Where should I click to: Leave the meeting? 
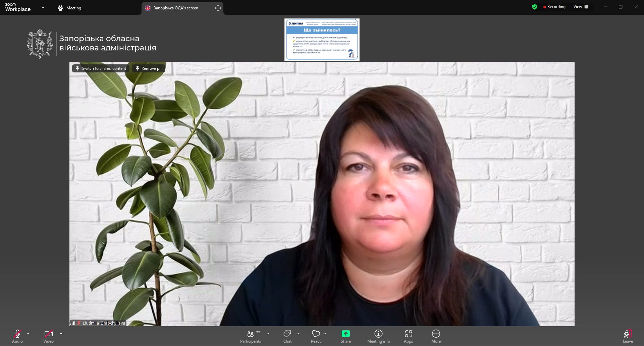coord(628,336)
